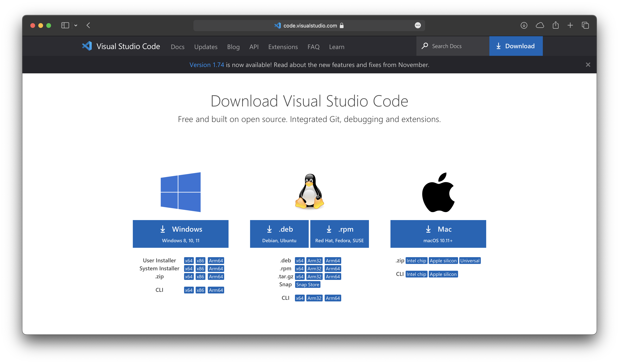Download Mac Apple silicon .zip

443,261
